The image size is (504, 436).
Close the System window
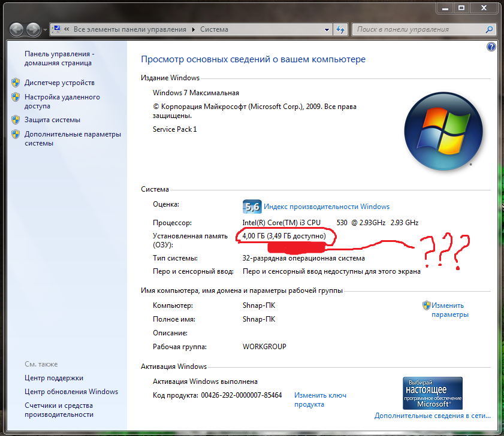(x=484, y=8)
